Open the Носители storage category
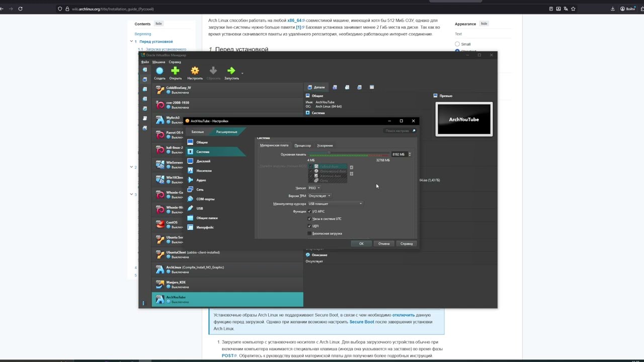 point(215,171)
